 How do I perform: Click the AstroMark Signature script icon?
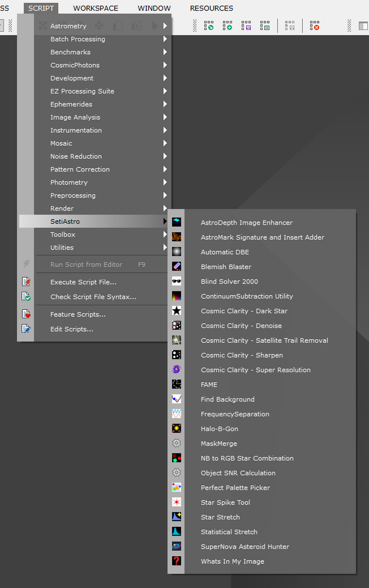(176, 236)
